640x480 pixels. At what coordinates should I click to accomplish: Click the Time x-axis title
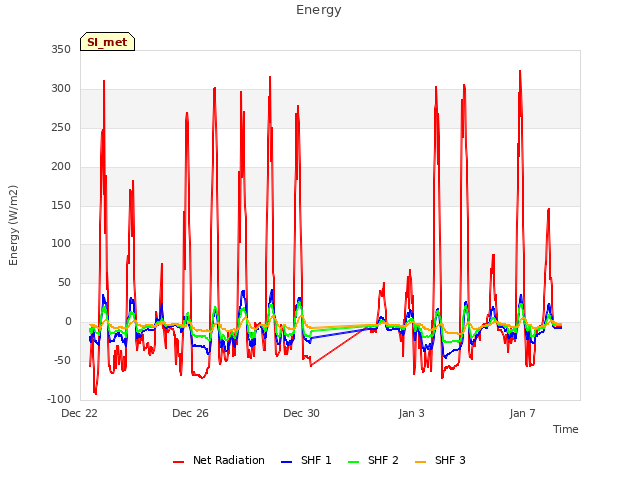click(566, 429)
